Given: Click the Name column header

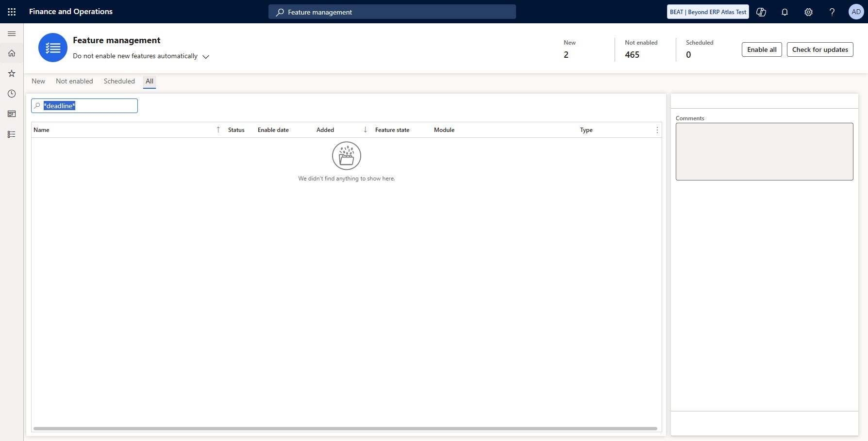Looking at the screenshot, I should point(42,130).
